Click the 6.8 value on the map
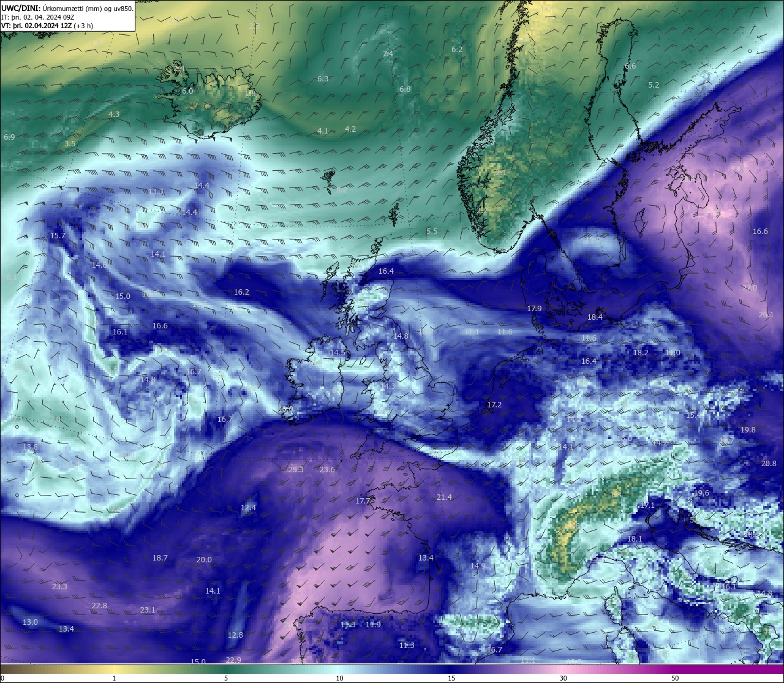 click(x=405, y=89)
